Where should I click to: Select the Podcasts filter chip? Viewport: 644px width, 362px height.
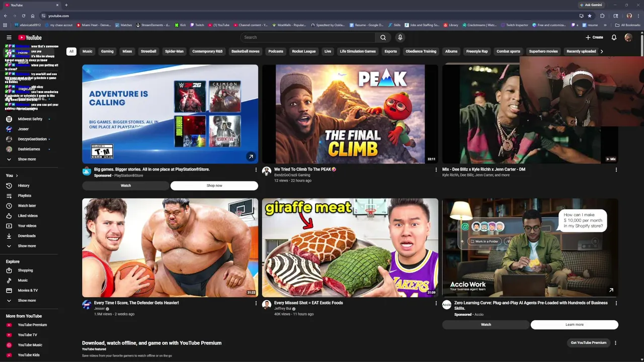point(276,51)
